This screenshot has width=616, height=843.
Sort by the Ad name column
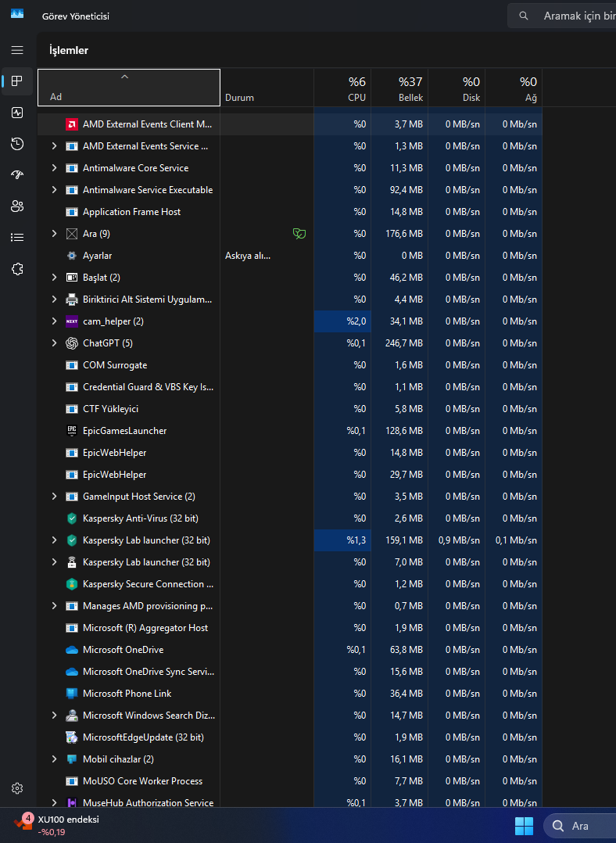point(129,88)
